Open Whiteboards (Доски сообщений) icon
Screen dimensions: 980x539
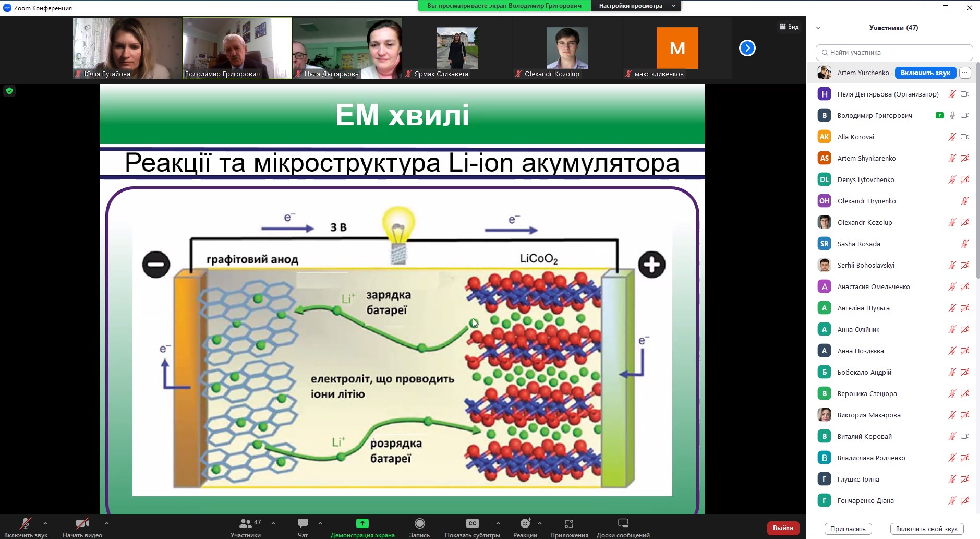623,523
